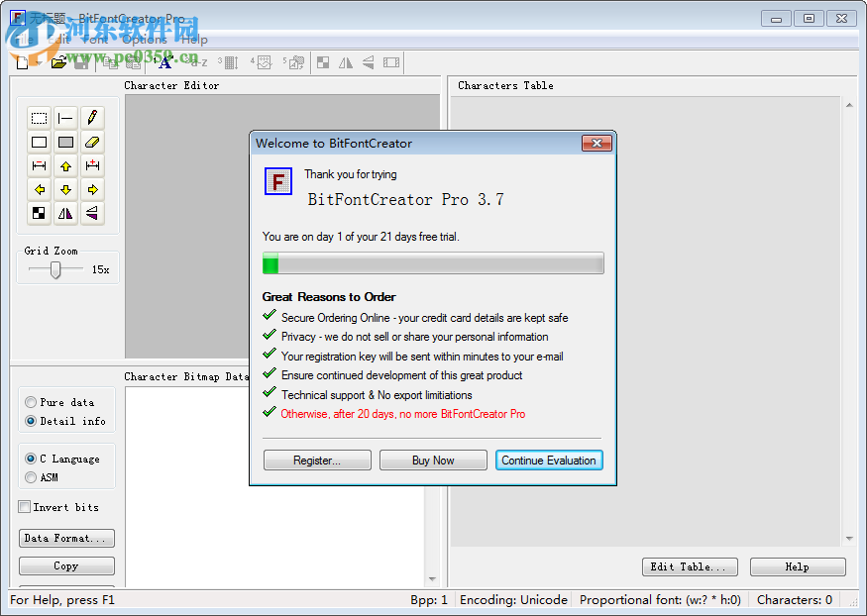Open the dropdown arrow next to New icon

click(39, 63)
